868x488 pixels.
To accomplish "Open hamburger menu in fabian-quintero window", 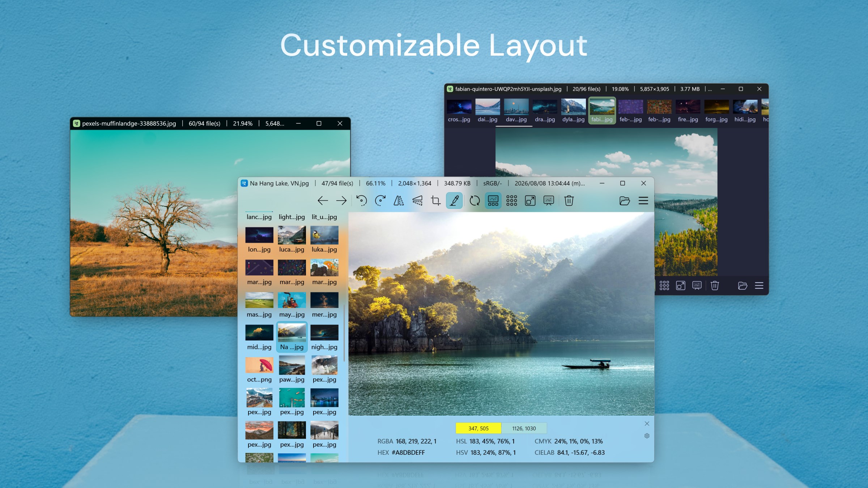I will coord(759,286).
